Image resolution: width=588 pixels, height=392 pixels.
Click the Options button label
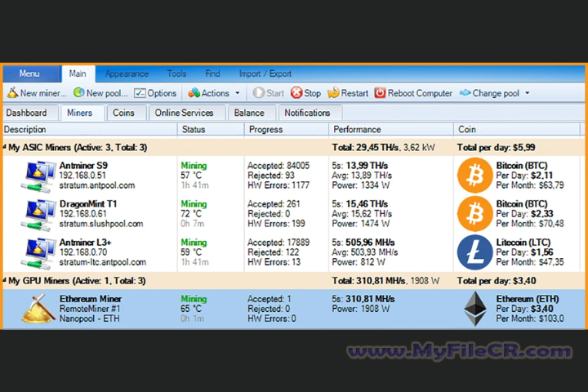[x=162, y=93]
